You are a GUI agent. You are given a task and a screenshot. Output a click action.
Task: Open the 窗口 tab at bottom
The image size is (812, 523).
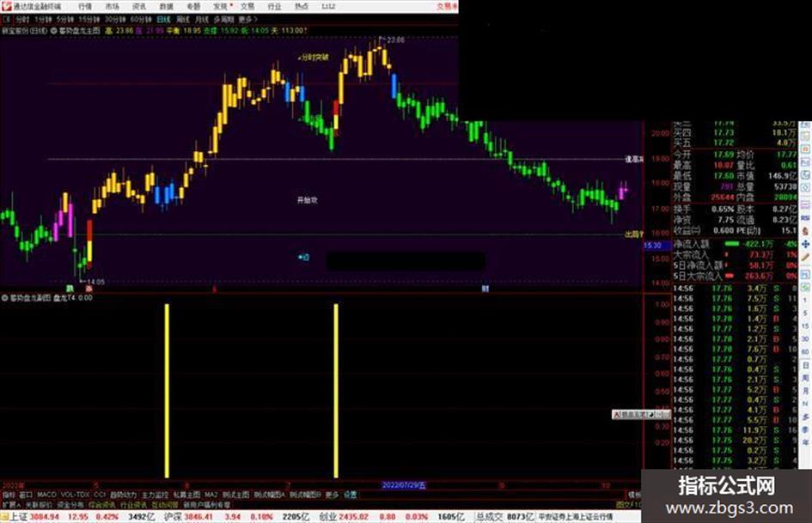click(26, 495)
